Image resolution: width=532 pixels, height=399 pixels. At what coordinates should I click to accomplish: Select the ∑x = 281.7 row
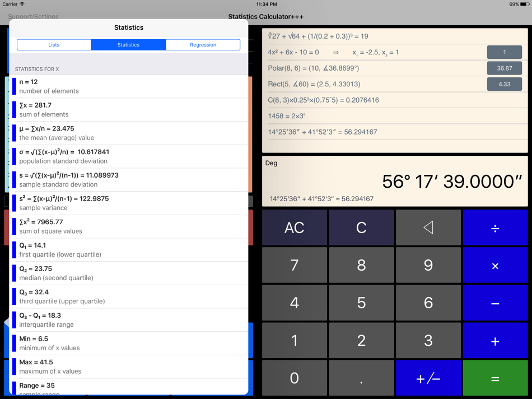129,110
